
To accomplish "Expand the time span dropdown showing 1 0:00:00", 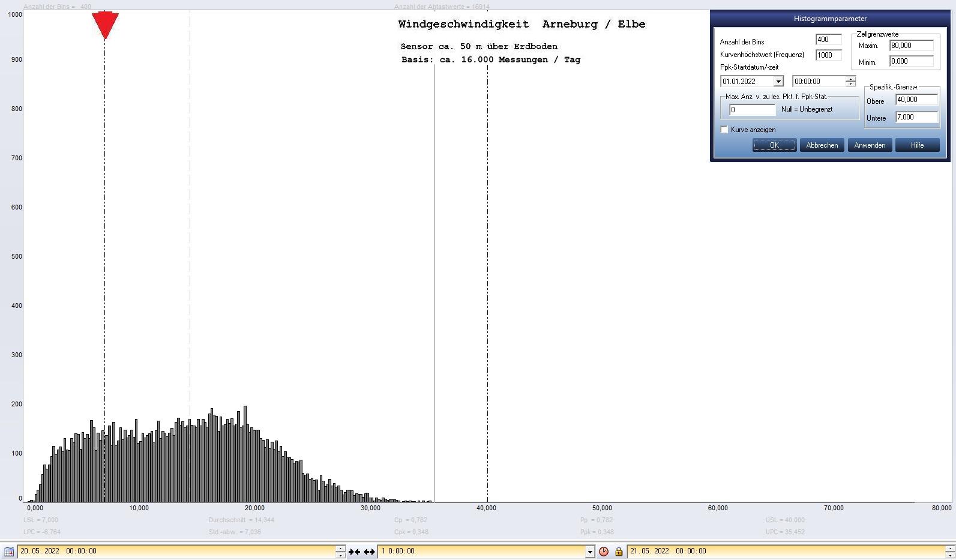I will (589, 552).
